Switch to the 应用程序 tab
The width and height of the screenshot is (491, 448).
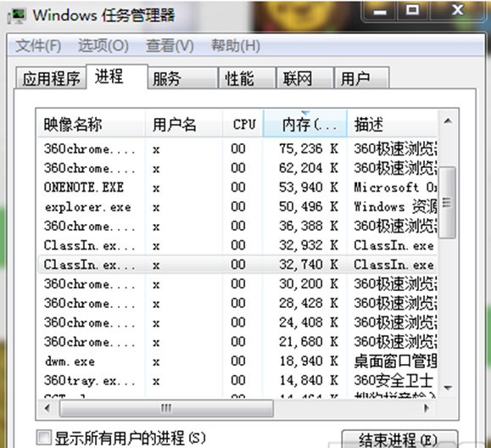pyautogui.click(x=51, y=78)
